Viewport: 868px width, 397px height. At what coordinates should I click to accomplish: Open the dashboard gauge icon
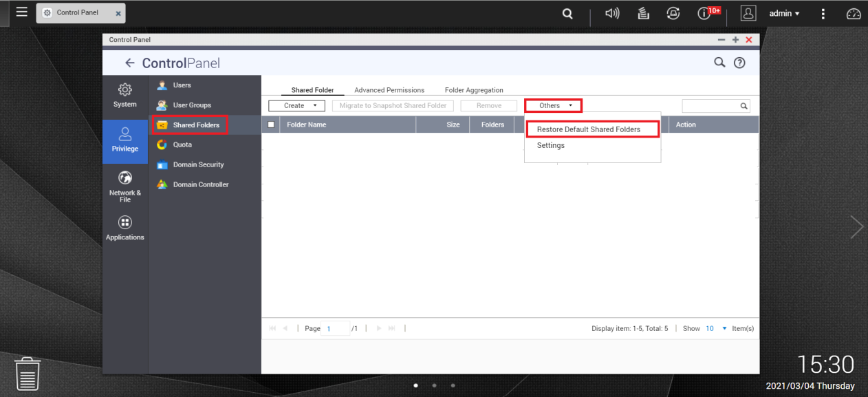pos(854,14)
